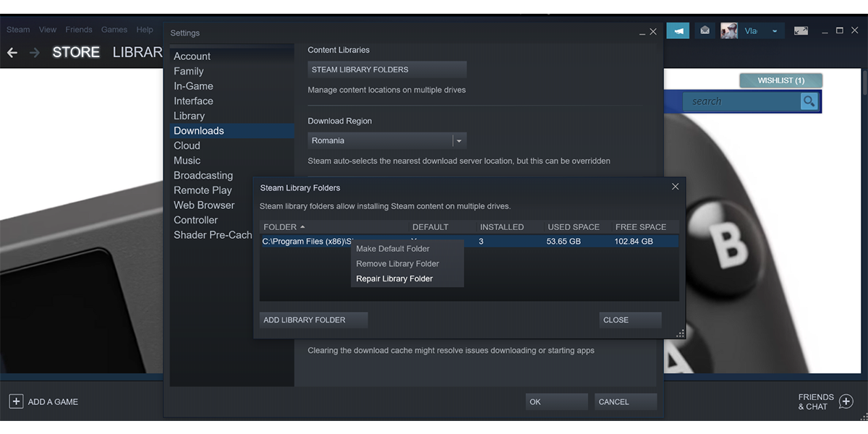Open the user profile avatar picture
868x434 pixels.
pos(728,30)
